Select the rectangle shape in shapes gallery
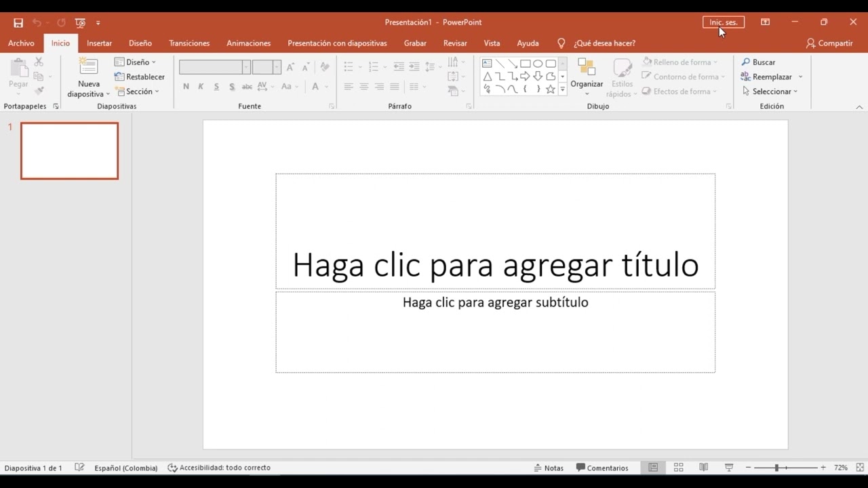Image resolution: width=868 pixels, height=488 pixels. tap(525, 64)
